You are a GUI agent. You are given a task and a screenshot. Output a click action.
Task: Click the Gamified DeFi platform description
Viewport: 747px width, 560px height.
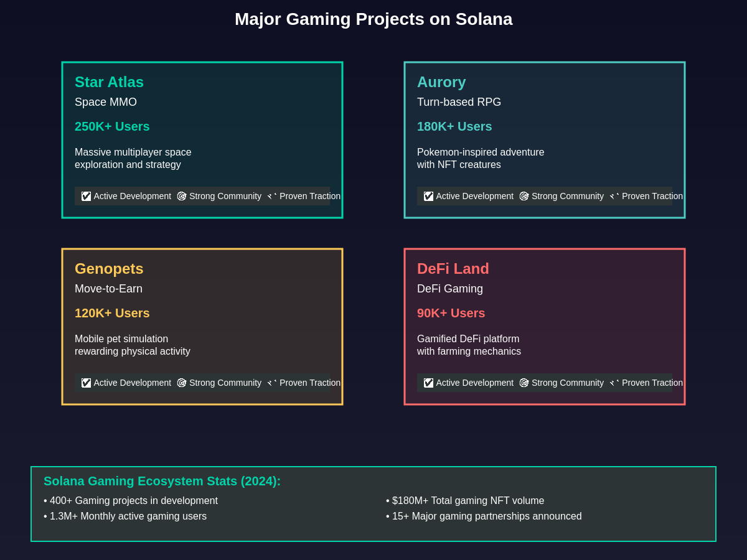click(x=469, y=345)
